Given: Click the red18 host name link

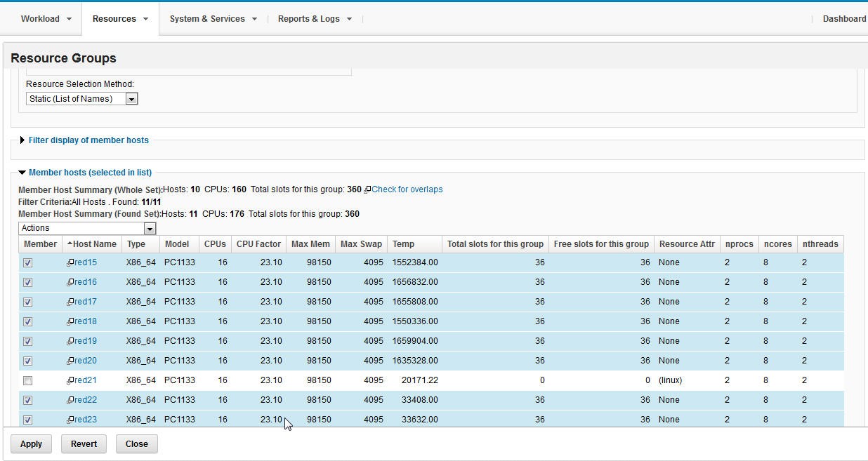Looking at the screenshot, I should (86, 321).
